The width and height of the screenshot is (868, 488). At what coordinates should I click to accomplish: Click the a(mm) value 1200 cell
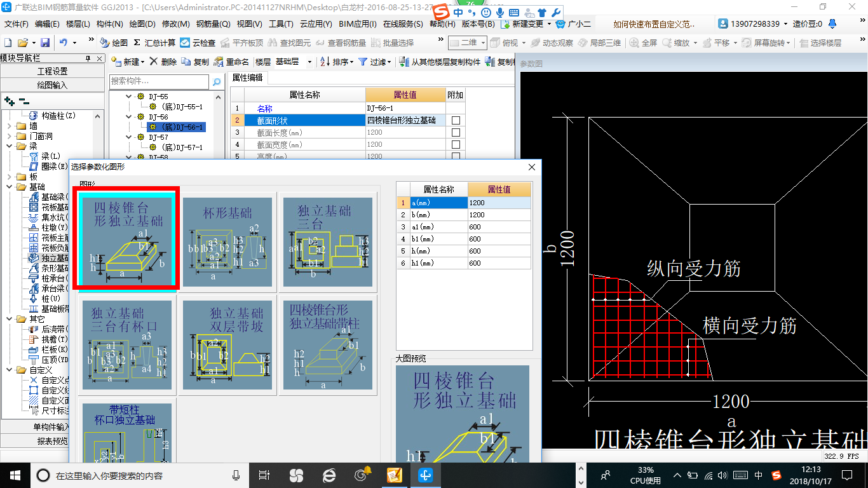click(499, 203)
